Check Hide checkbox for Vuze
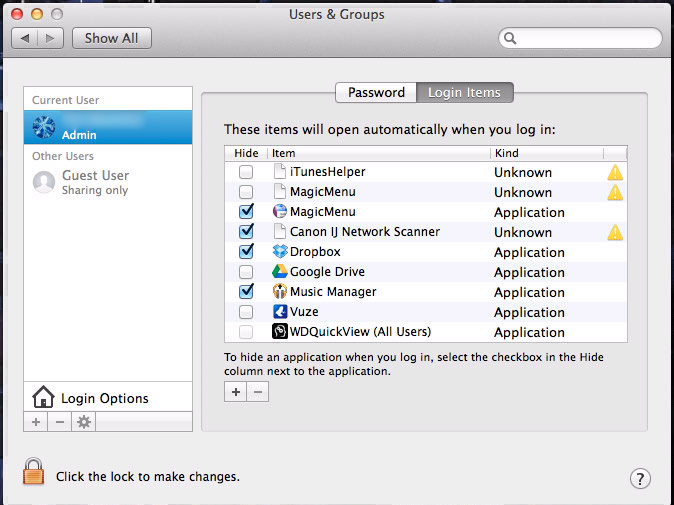674x505 pixels. pyautogui.click(x=246, y=312)
